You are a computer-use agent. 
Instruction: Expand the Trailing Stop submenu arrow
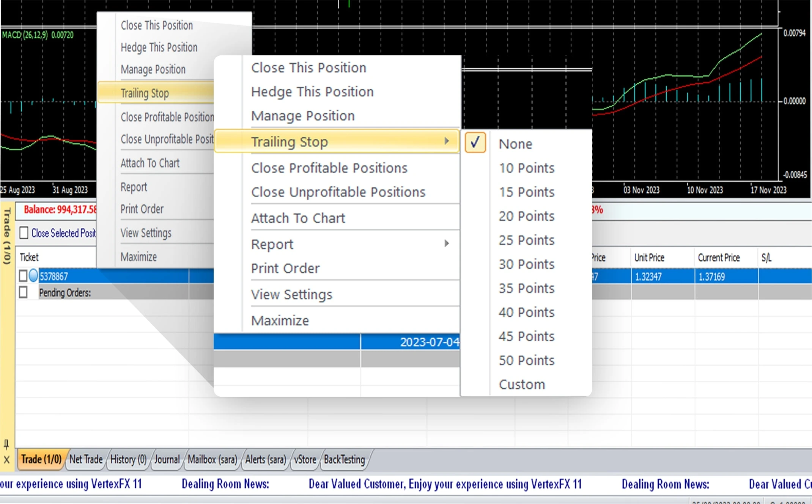point(447,141)
